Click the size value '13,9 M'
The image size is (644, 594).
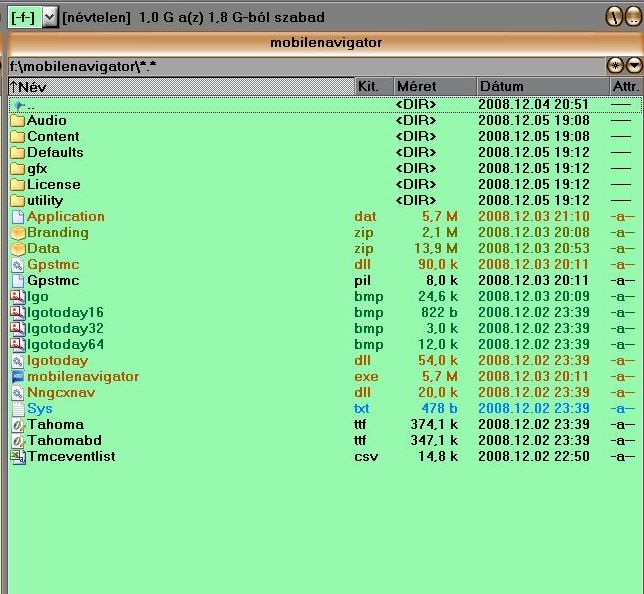point(436,249)
